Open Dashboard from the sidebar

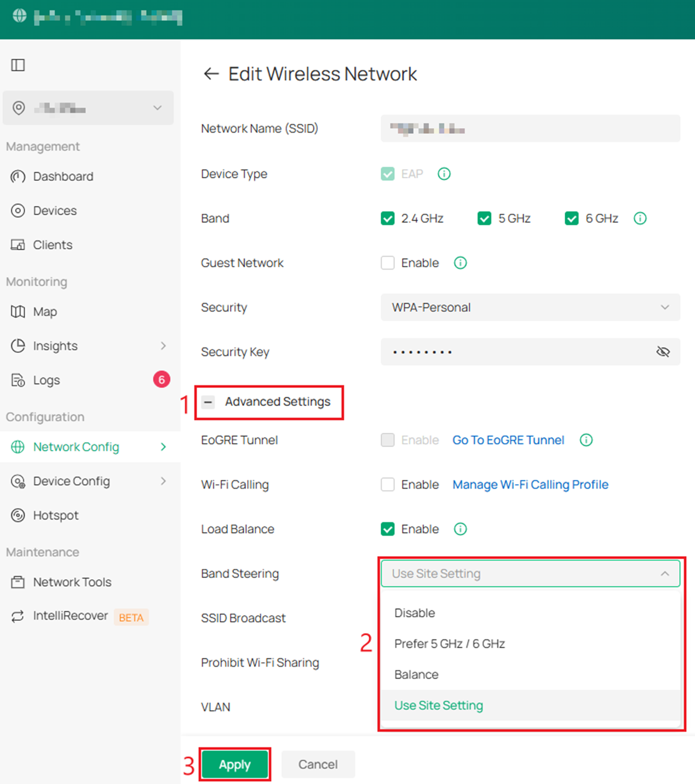tap(63, 176)
